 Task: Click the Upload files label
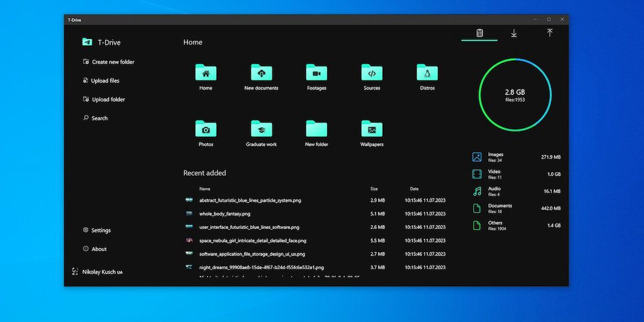[105, 81]
